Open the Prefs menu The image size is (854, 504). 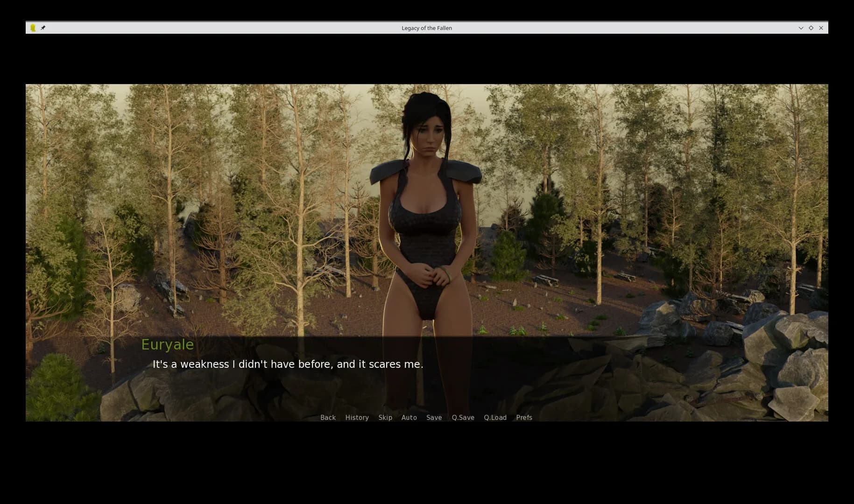click(524, 418)
